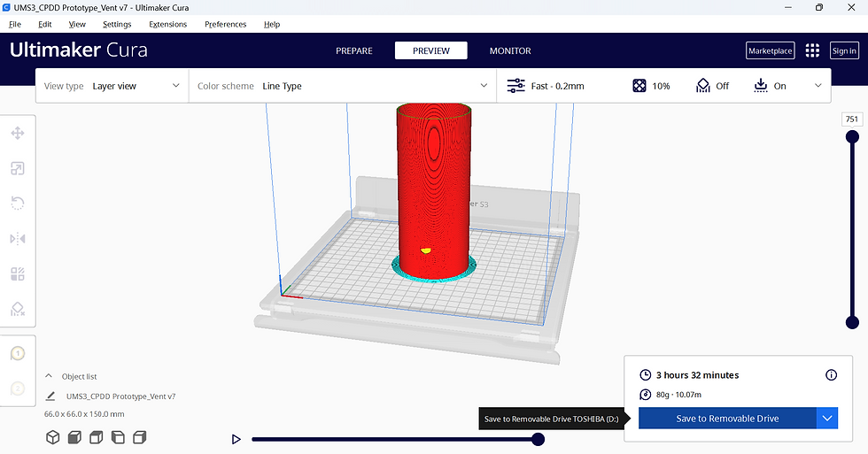
Task: Open the Marketplace
Action: [770, 50]
